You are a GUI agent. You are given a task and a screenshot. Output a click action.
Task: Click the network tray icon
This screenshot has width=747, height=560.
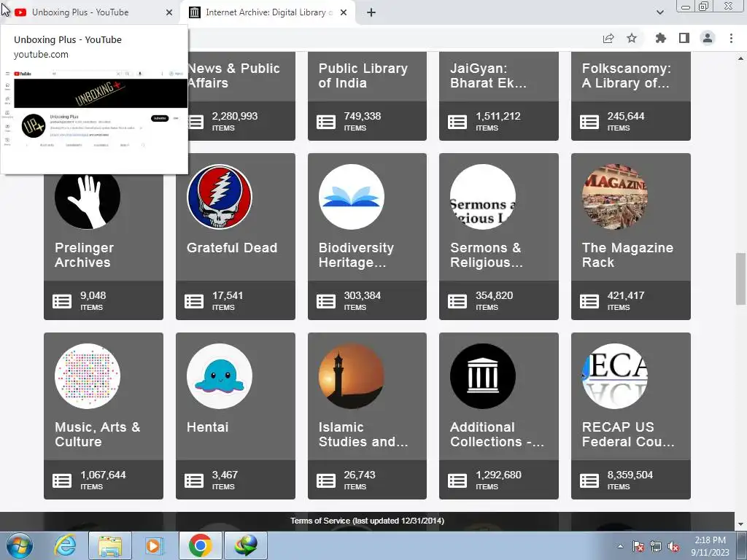point(656,547)
